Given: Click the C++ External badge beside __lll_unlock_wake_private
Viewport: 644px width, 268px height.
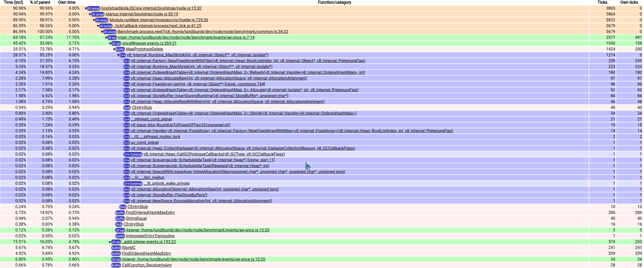Looking at the screenshot, I should click(133, 183).
